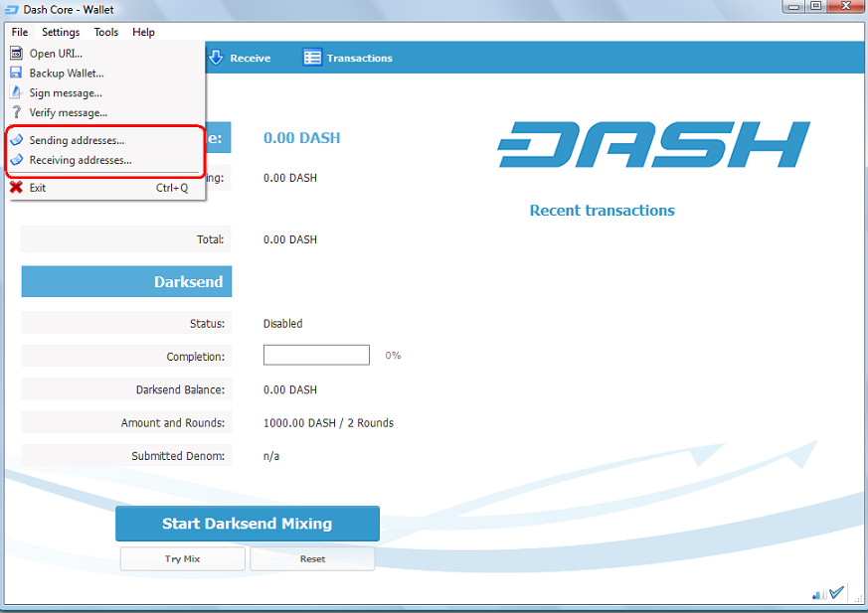The height and width of the screenshot is (613, 868).
Task: Click the red X Exit icon
Action: coord(17,188)
